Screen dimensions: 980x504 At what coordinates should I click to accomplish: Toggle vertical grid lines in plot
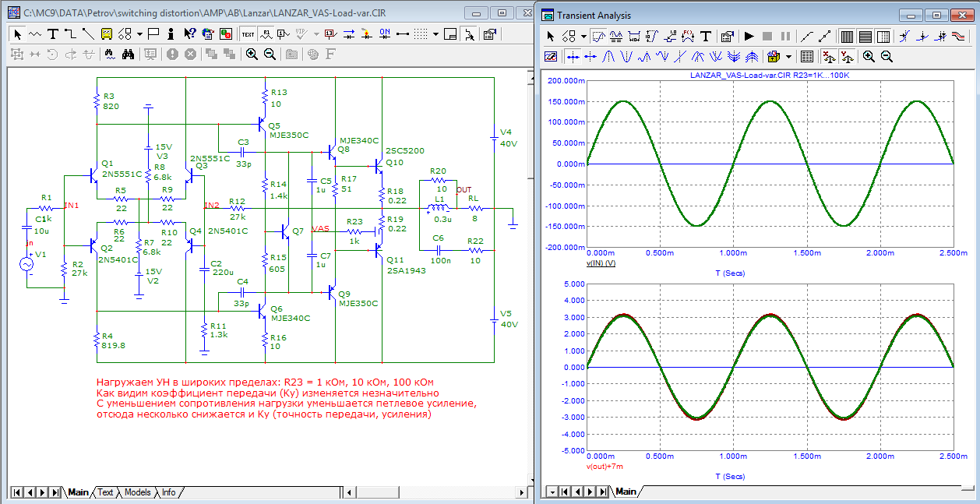(x=848, y=36)
